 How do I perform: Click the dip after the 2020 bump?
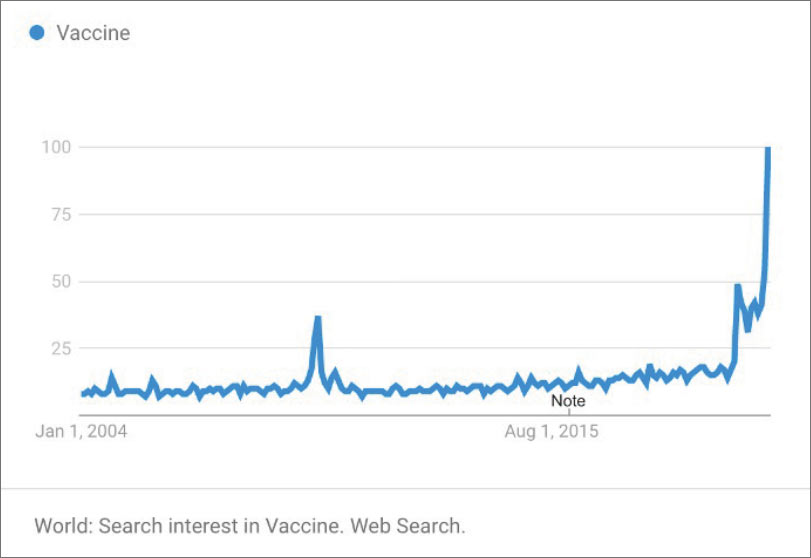pos(748,329)
